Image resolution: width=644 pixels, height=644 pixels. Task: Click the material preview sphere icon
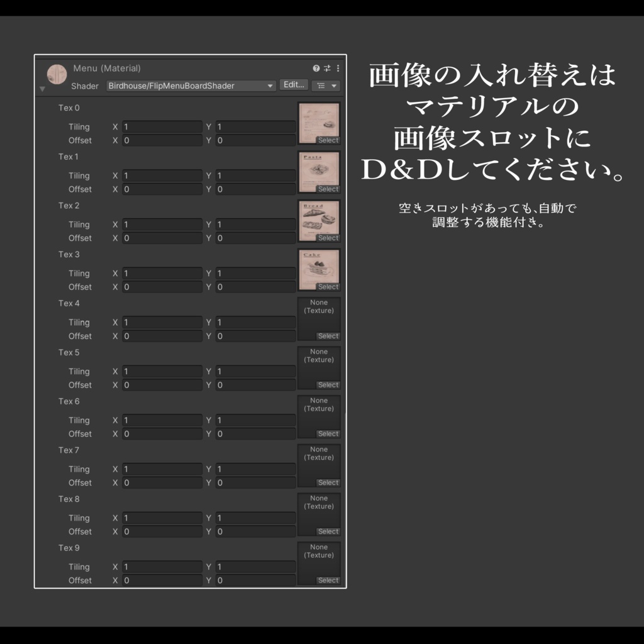coord(57,74)
